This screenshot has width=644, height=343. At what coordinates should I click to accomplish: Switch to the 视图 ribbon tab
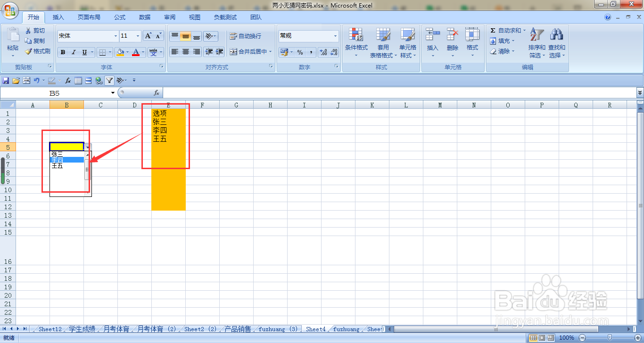tap(195, 17)
